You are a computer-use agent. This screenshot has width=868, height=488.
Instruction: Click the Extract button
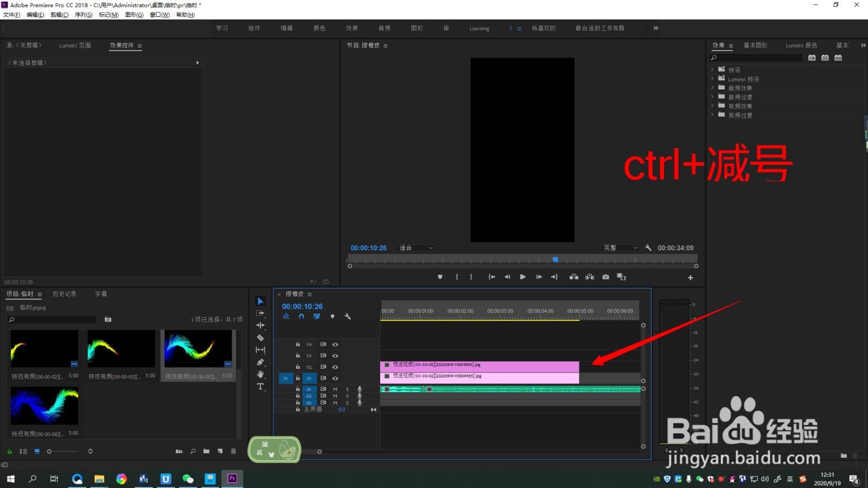590,277
